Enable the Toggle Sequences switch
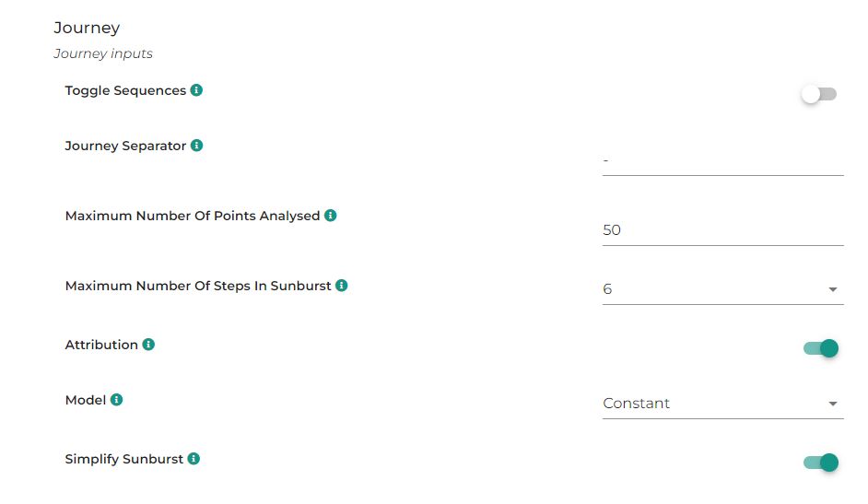 819,94
